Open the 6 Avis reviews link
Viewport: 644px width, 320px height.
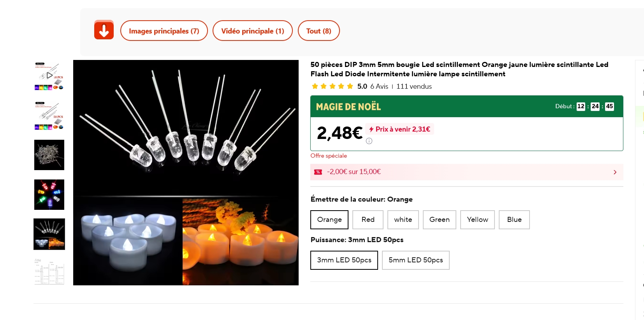(x=379, y=86)
